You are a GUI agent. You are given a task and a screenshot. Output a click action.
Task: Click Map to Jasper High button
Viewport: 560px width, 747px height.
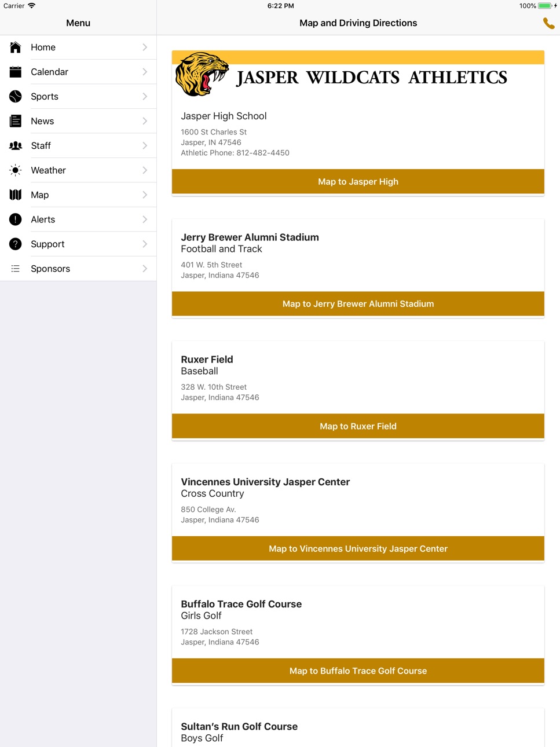(x=358, y=181)
